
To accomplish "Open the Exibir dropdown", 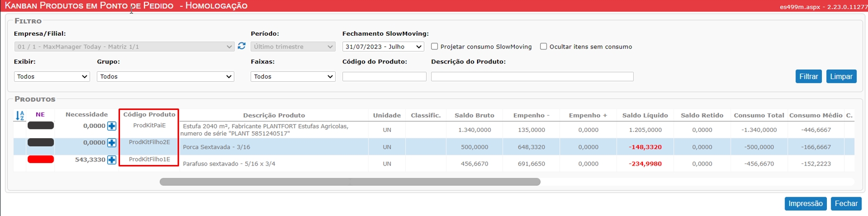I will coord(52,77).
